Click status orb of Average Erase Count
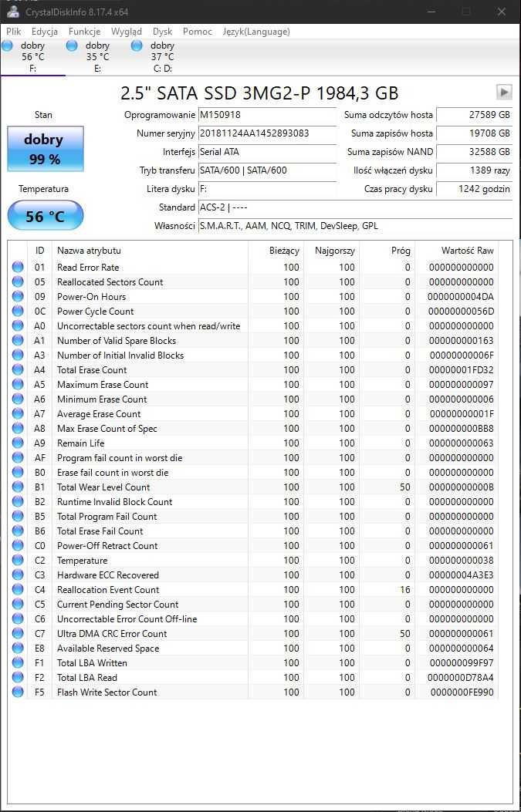Screen dimensions: 521x812 click(x=18, y=414)
